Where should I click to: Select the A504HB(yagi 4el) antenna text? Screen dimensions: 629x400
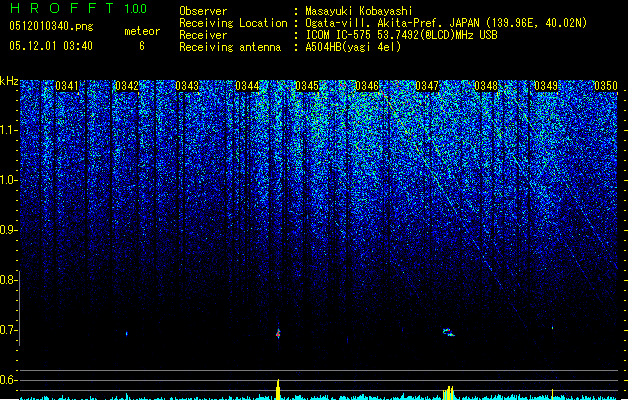click(x=353, y=47)
